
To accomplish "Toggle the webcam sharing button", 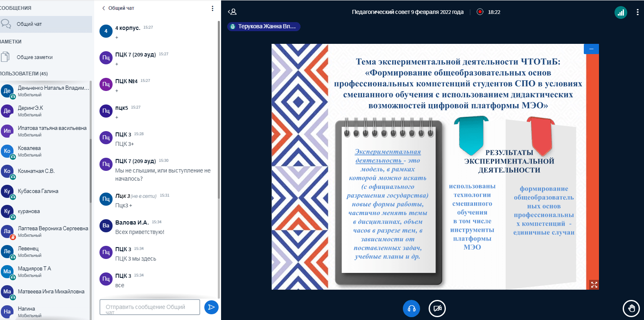I will pyautogui.click(x=437, y=309).
